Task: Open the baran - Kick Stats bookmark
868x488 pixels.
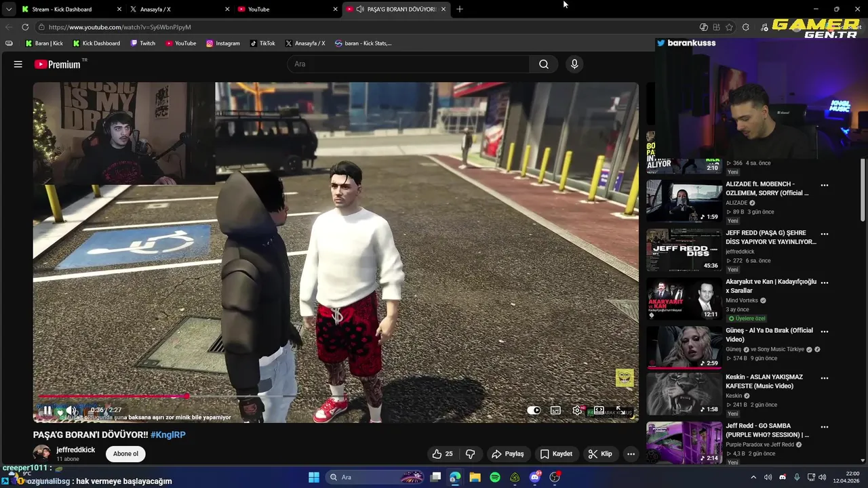Action: (363, 43)
